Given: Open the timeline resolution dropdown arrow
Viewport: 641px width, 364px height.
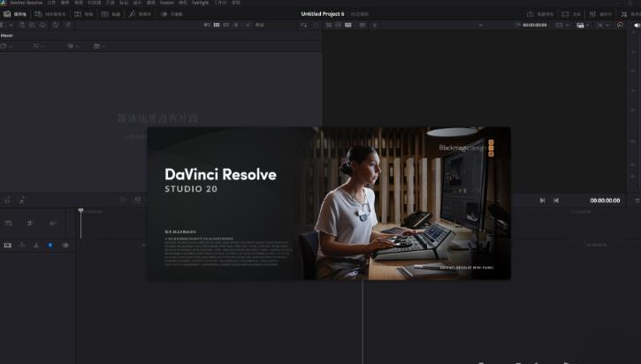Looking at the screenshot, I should 567,25.
